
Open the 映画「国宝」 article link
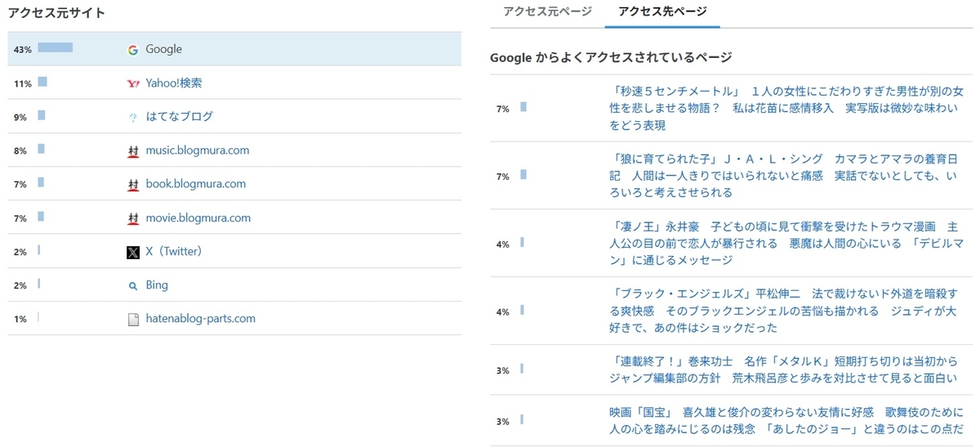[782, 421]
